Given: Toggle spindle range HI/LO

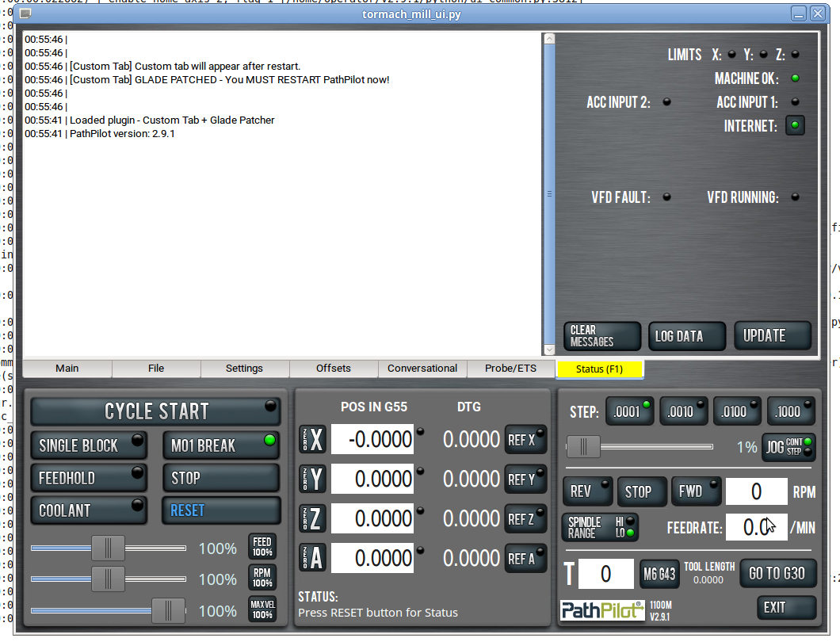Looking at the screenshot, I should pyautogui.click(x=601, y=527).
